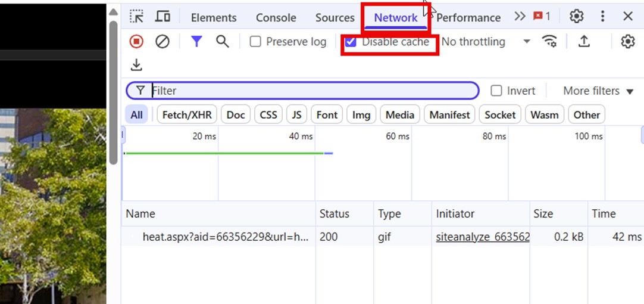Screen dimensions: 644x304
Task: Filter by Other requests
Action: coord(587,115)
